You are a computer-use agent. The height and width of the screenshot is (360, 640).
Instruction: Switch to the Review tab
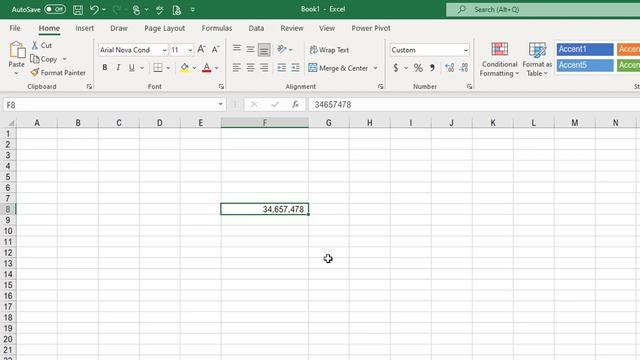[x=291, y=28]
